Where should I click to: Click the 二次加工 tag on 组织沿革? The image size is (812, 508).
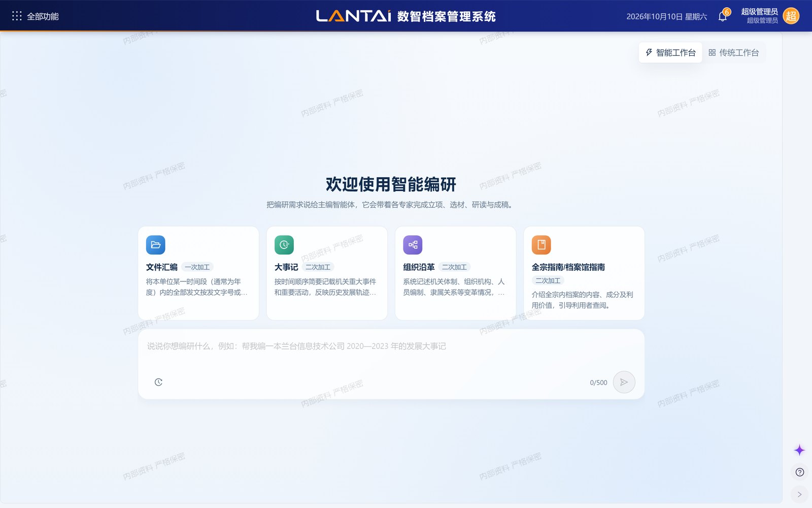click(x=455, y=267)
